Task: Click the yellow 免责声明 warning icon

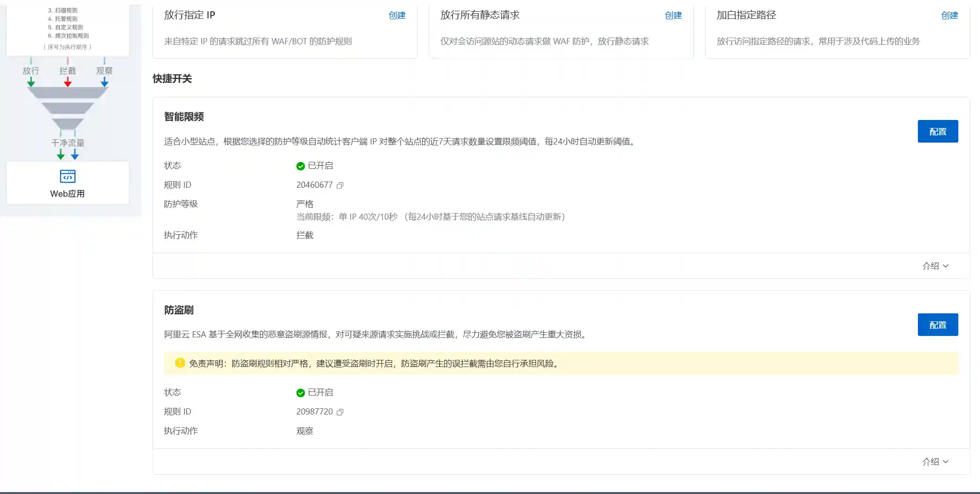Action: click(x=180, y=363)
